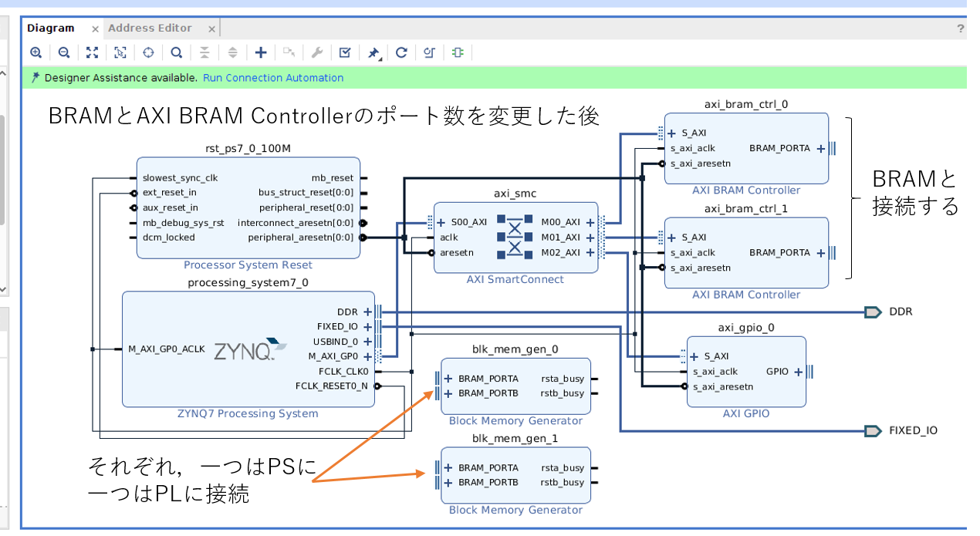
Task: Expand the DDR interface on processing_system7_0
Action: click(367, 312)
